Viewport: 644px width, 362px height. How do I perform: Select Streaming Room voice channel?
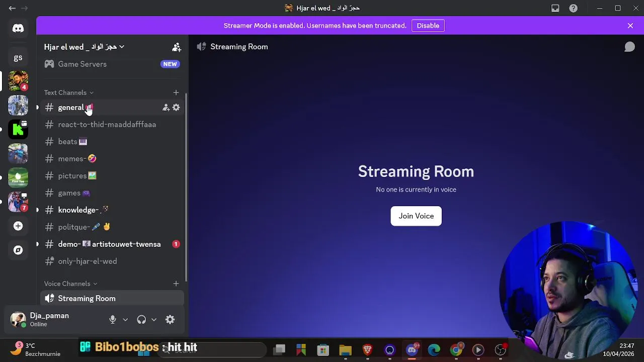tap(112, 299)
